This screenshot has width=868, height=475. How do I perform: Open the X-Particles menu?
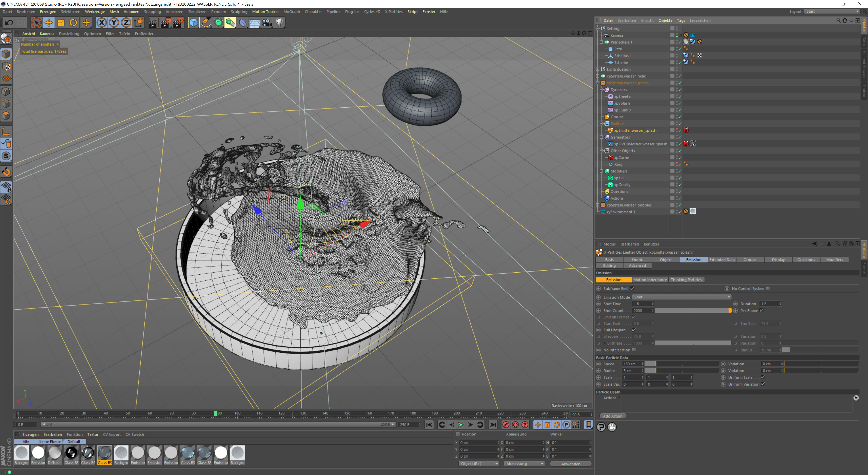coord(394,12)
